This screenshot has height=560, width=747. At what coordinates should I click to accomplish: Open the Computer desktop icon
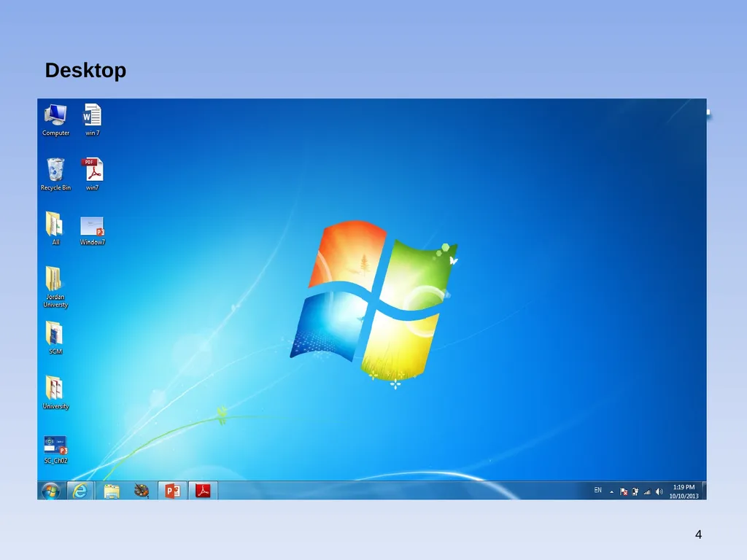click(55, 120)
